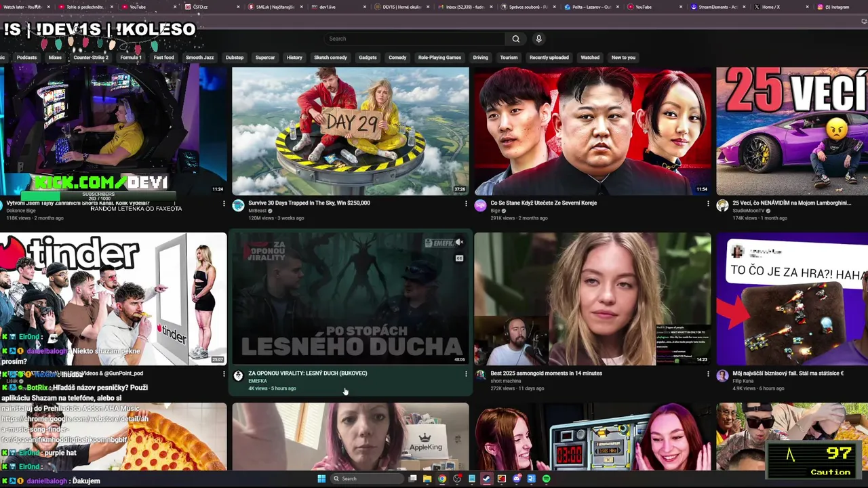The width and height of the screenshot is (868, 488).
Task: Open Filip Kuna channel avatar
Action: [x=722, y=375]
